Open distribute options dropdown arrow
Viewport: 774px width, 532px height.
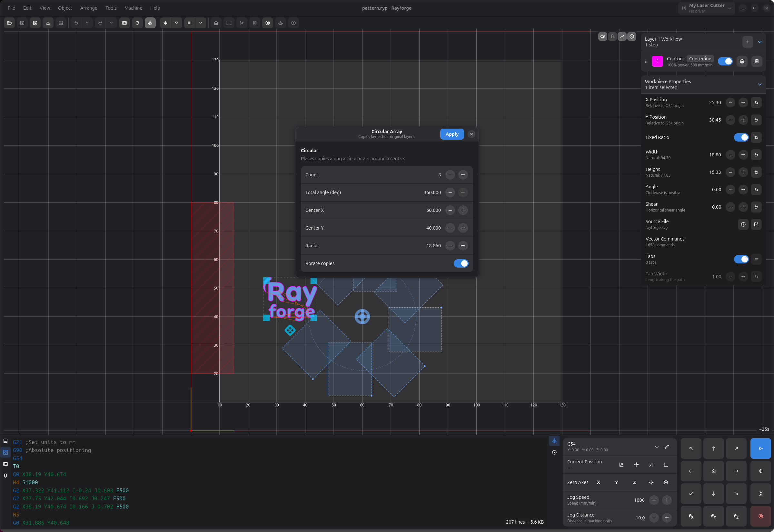click(201, 23)
